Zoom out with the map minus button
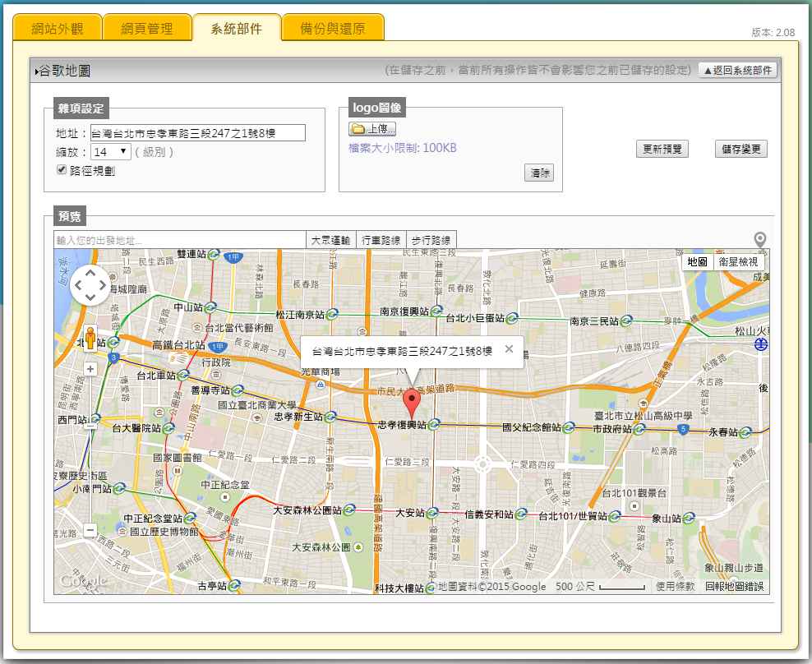The width and height of the screenshot is (812, 664). point(90,531)
